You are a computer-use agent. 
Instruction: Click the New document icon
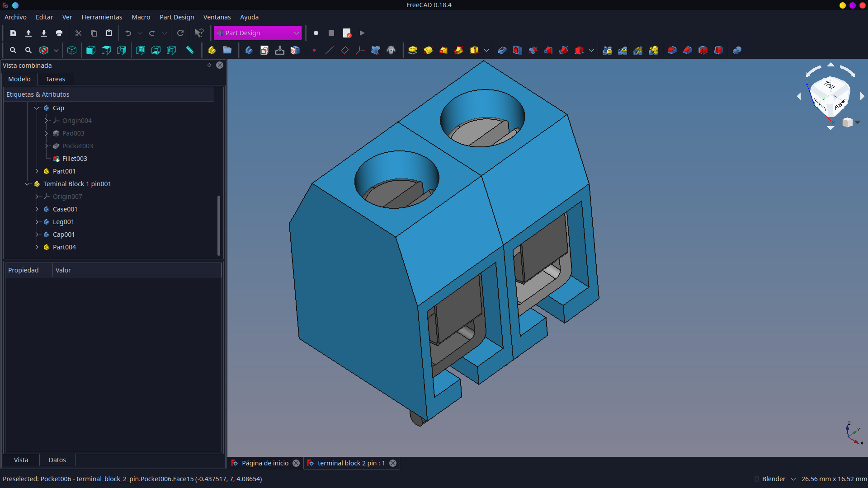click(x=13, y=33)
